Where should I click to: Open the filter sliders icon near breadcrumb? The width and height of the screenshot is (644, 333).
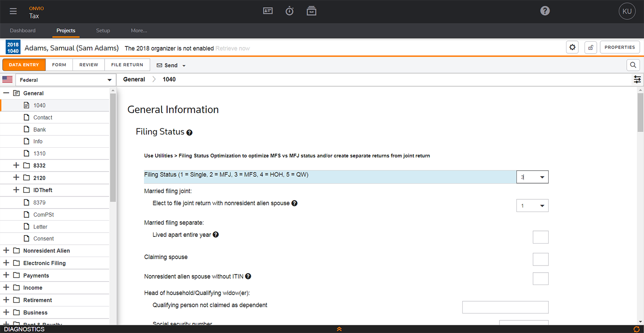pos(637,79)
